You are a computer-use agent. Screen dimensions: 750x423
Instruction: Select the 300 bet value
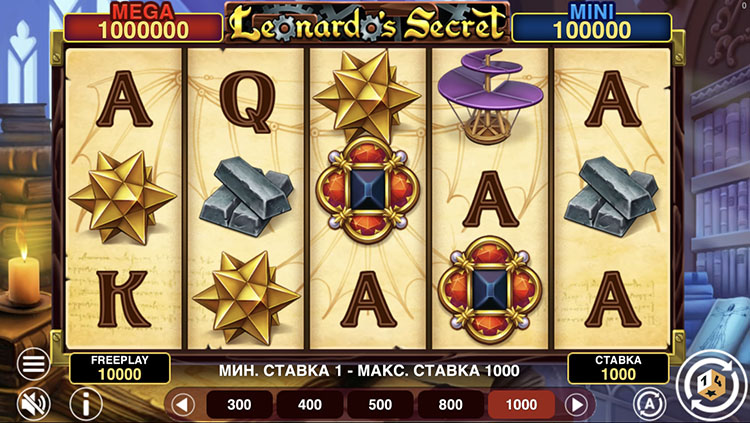pos(239,405)
